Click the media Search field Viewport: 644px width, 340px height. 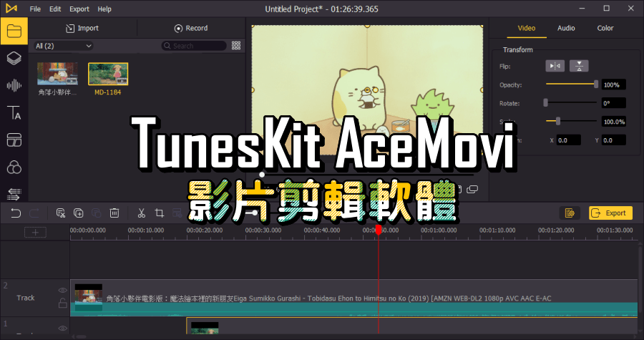pyautogui.click(x=194, y=46)
